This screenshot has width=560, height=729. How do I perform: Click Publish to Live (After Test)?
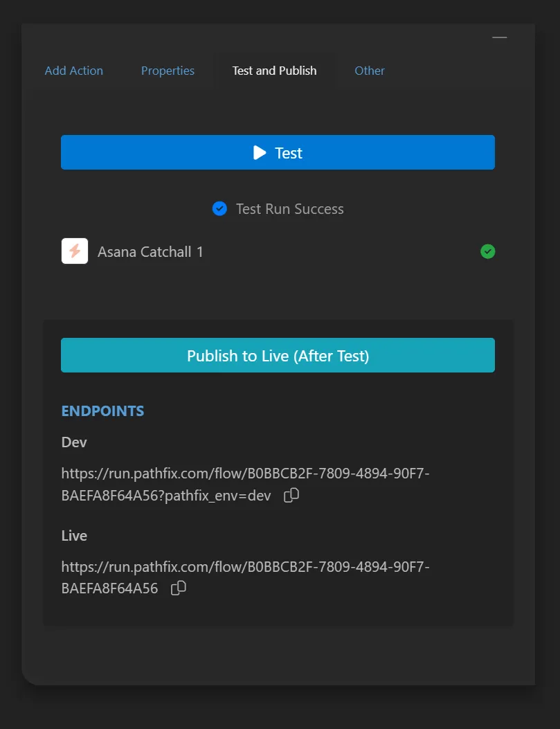point(278,355)
